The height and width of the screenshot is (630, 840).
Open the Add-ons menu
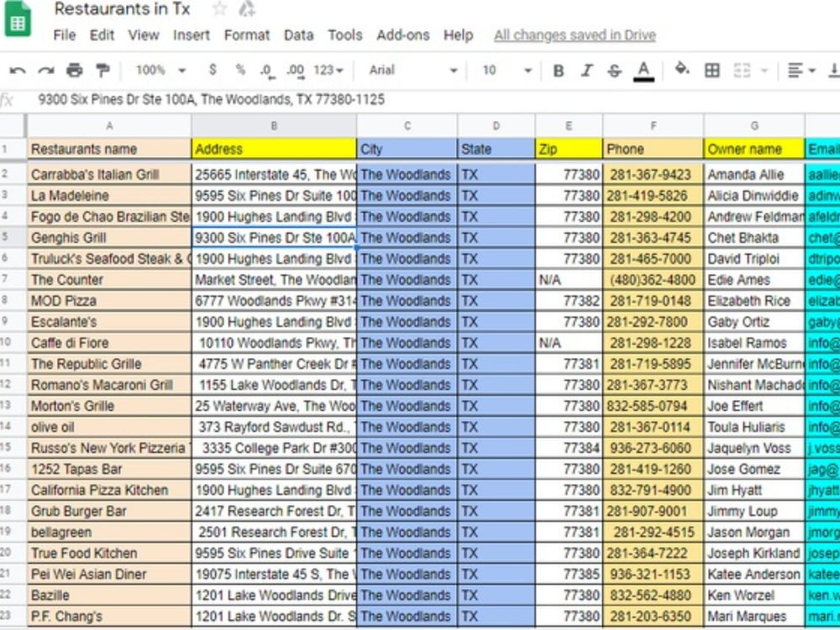(x=403, y=35)
